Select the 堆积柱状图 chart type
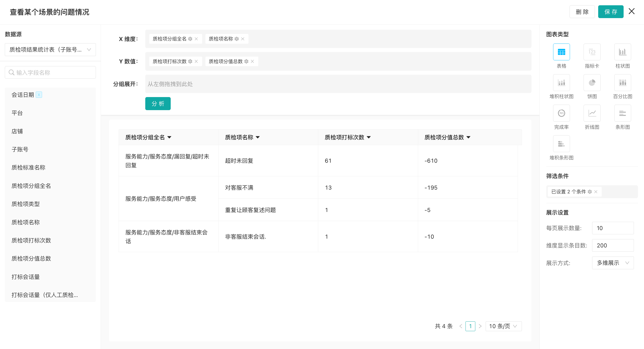This screenshot has width=644, height=349. click(561, 82)
